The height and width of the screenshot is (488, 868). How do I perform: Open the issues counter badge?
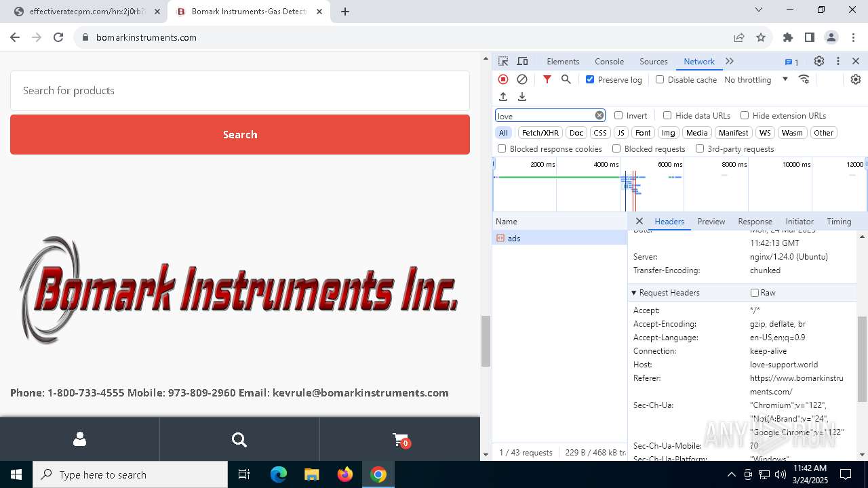[792, 62]
